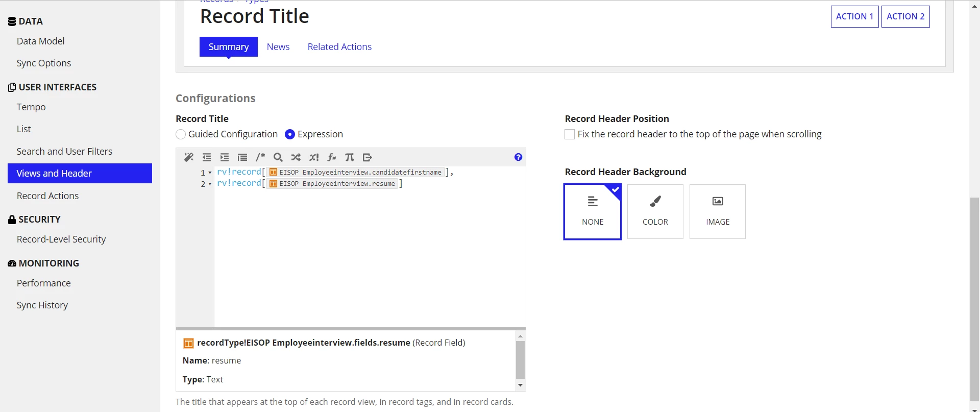Click the main page vertical scrollbar thumb
Screen dimensions: 980x412
(974, 299)
